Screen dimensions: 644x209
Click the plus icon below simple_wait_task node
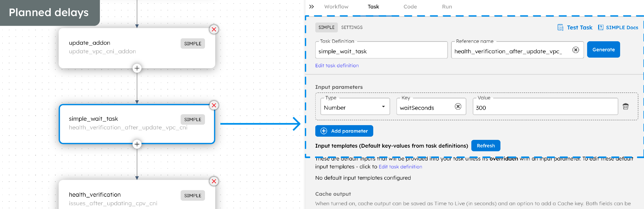click(137, 144)
